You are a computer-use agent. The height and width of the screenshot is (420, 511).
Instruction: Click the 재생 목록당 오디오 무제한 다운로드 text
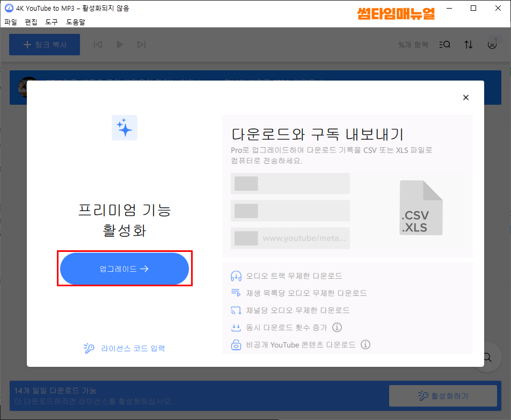coord(306,293)
